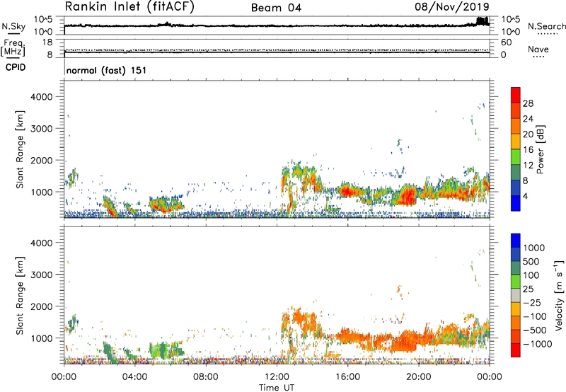The height and width of the screenshot is (392, 566).
Task: Click the '20:00' time axis tick label
Action: point(418,377)
